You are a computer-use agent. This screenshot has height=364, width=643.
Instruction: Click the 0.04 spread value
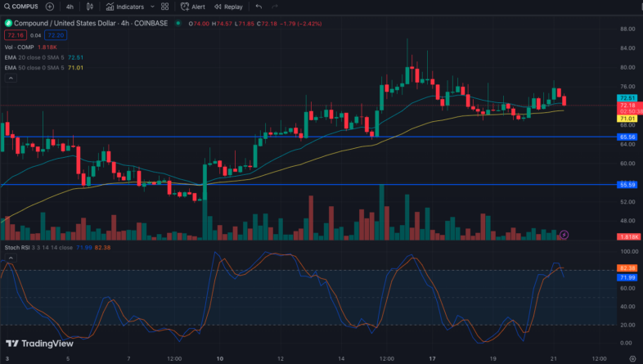pyautogui.click(x=36, y=35)
